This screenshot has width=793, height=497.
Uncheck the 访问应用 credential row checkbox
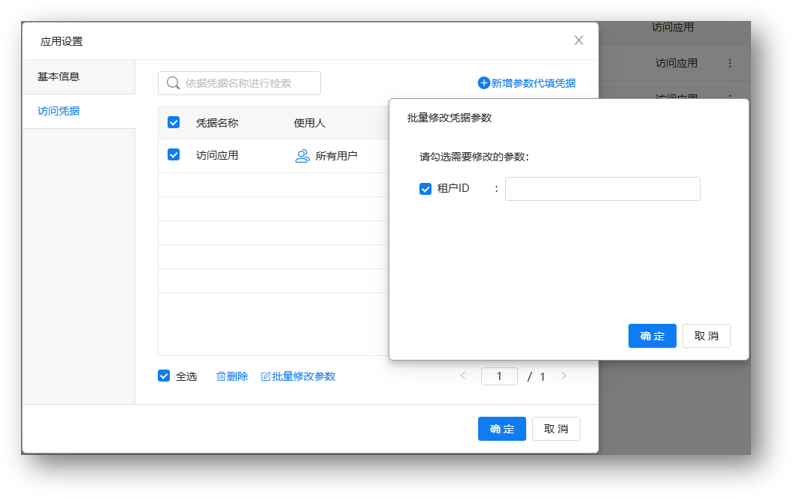pyautogui.click(x=174, y=155)
